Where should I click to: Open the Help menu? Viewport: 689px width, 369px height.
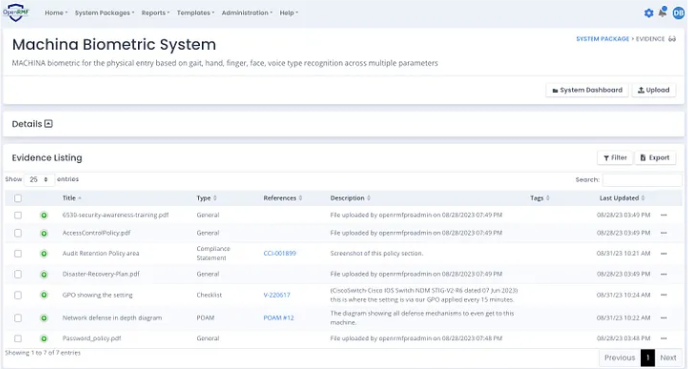point(289,13)
